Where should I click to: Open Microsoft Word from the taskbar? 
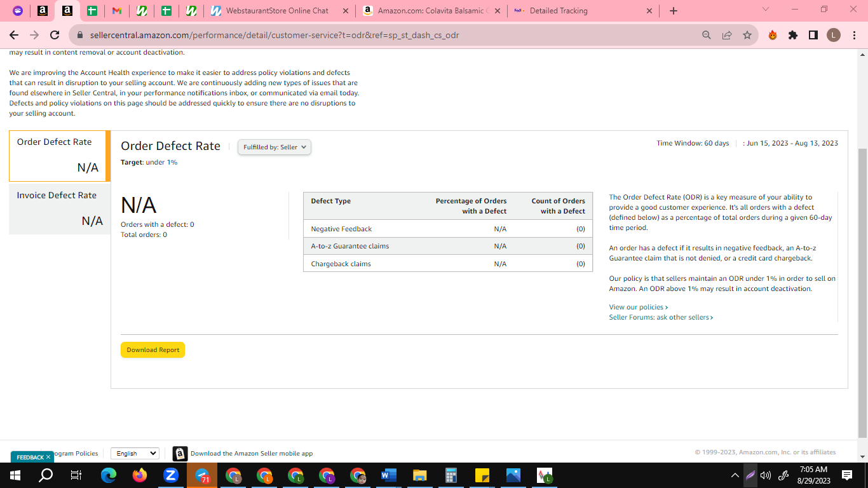tap(388, 475)
